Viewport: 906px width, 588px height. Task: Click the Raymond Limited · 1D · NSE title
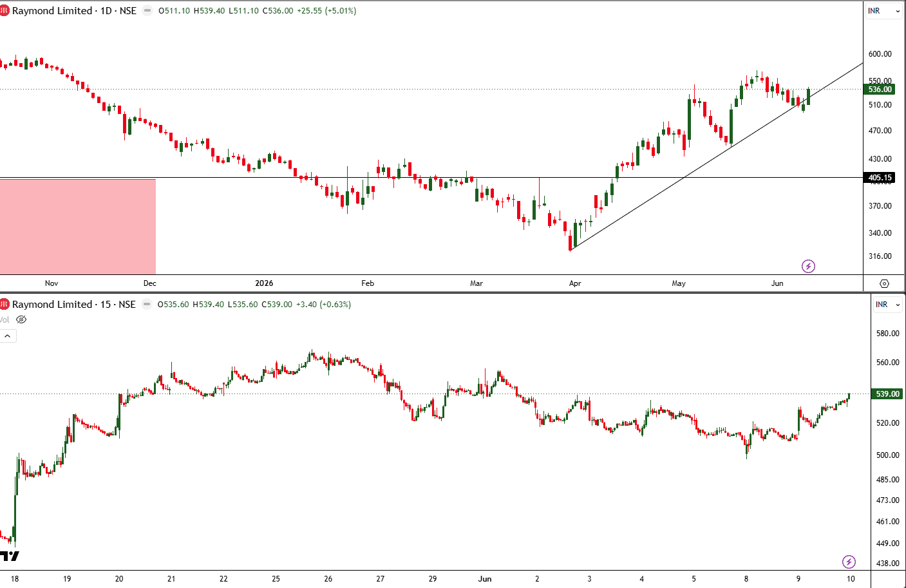[x=74, y=11]
